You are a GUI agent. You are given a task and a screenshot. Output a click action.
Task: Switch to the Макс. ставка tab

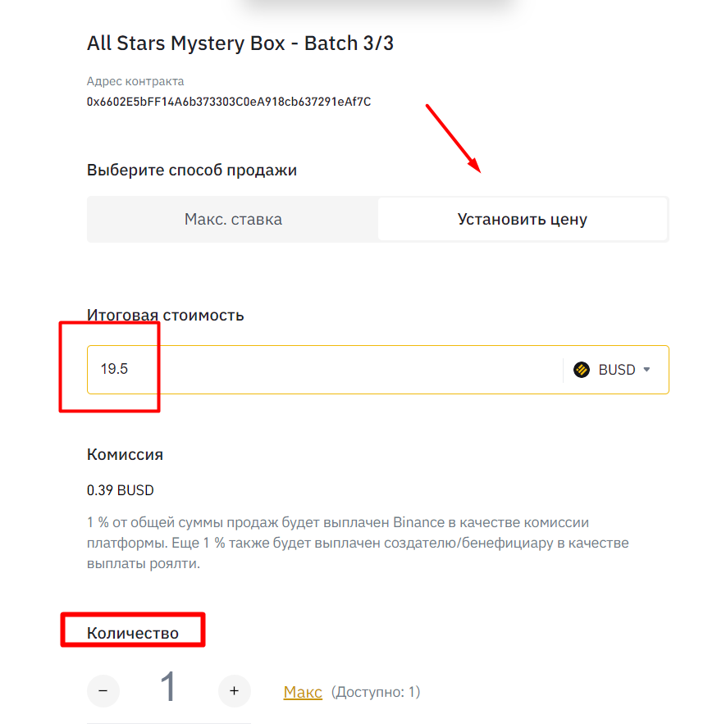(233, 220)
